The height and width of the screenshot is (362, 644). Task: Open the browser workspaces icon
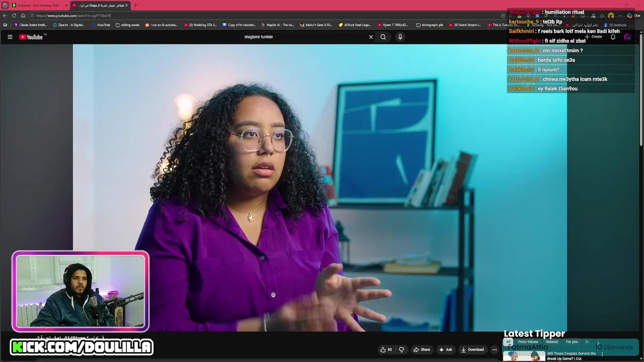(x=5, y=5)
